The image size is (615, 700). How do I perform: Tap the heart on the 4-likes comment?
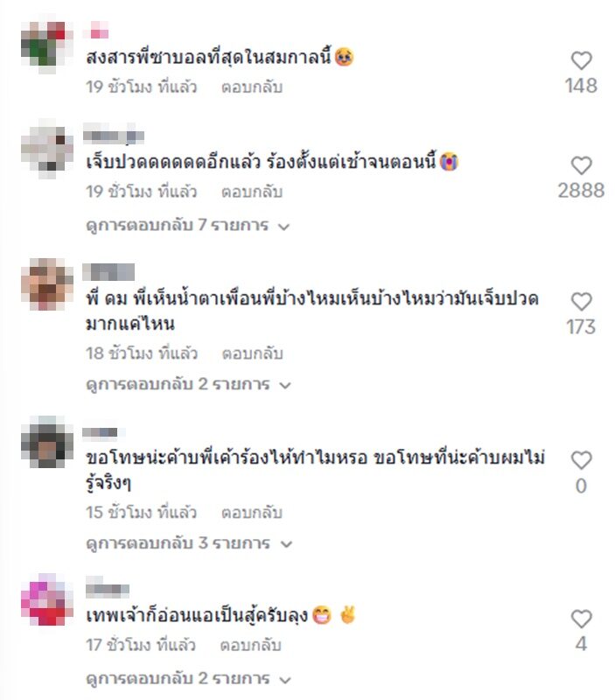581,619
